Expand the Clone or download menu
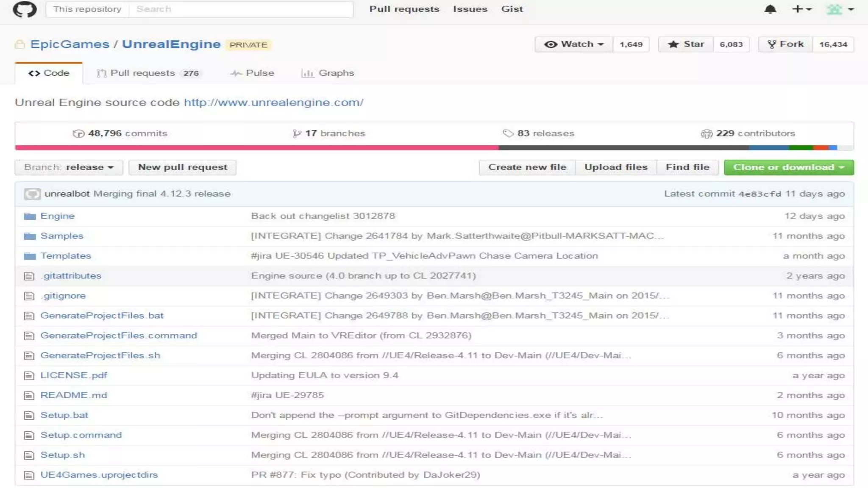 [x=788, y=167]
